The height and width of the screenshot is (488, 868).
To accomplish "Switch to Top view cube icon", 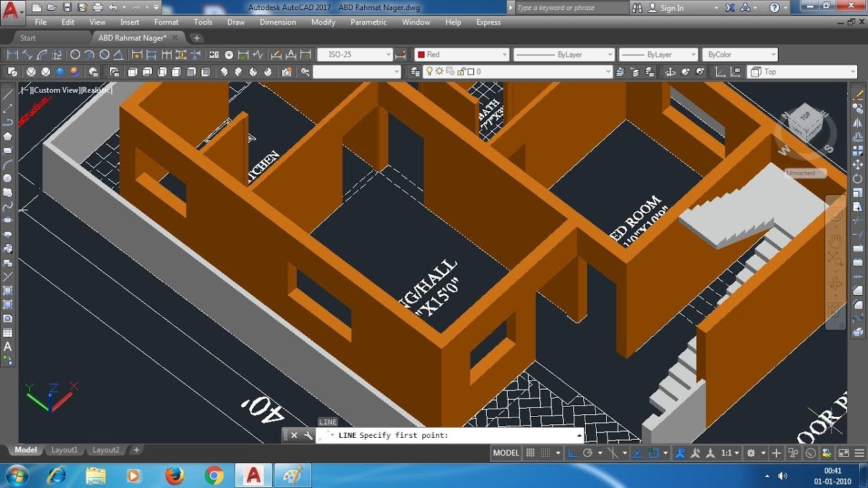I will coord(132,71).
